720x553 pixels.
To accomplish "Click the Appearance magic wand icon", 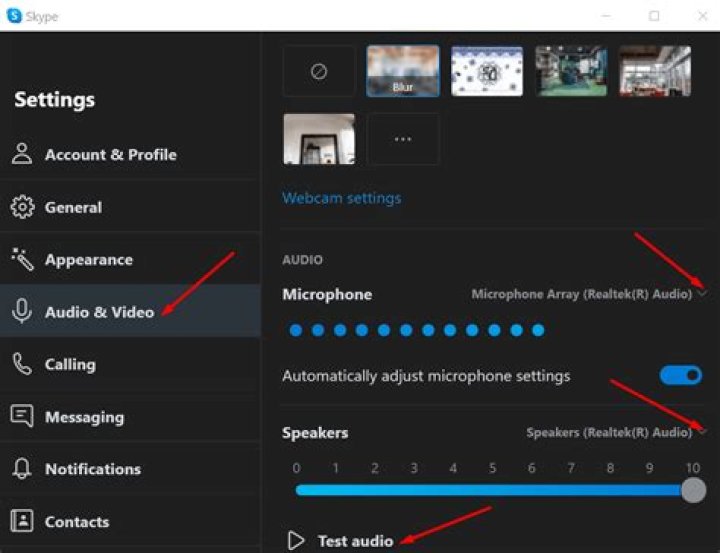I will 22,259.
